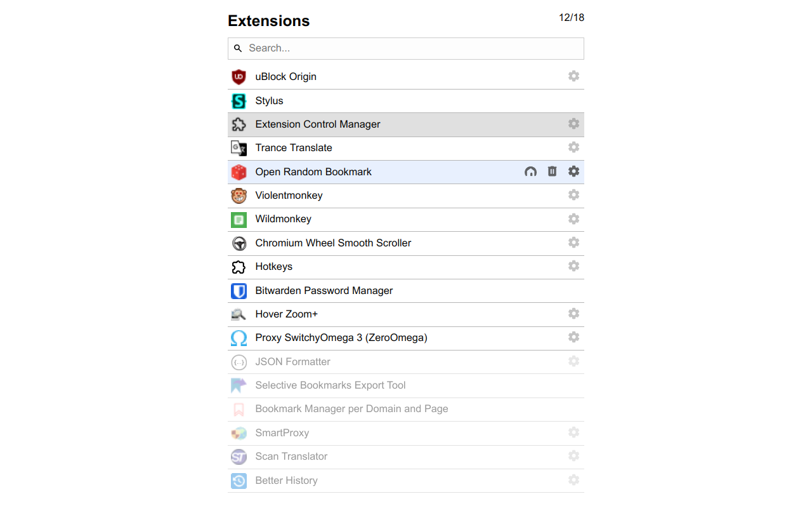Click the Bitwarden shield icon

(x=239, y=291)
